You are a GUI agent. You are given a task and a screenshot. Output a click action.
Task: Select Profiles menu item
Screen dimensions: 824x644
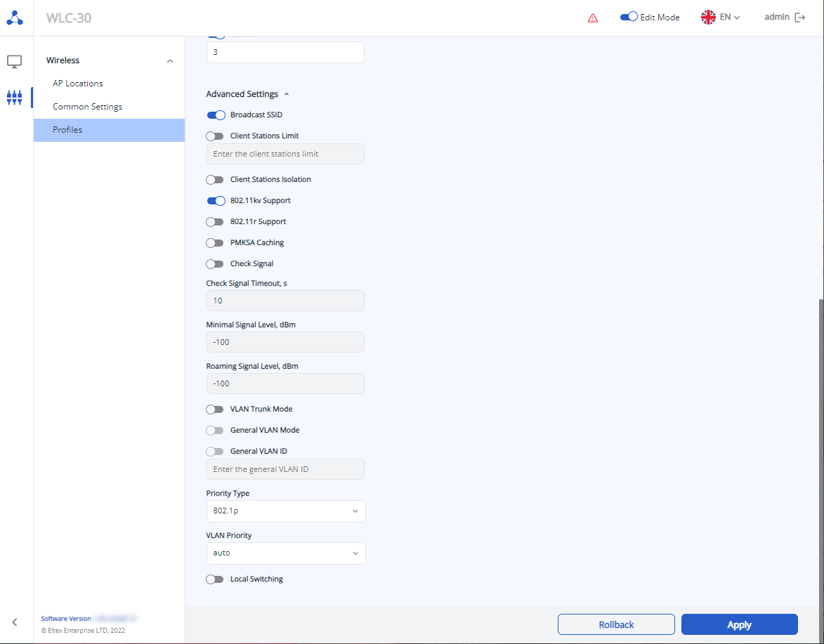coord(110,130)
